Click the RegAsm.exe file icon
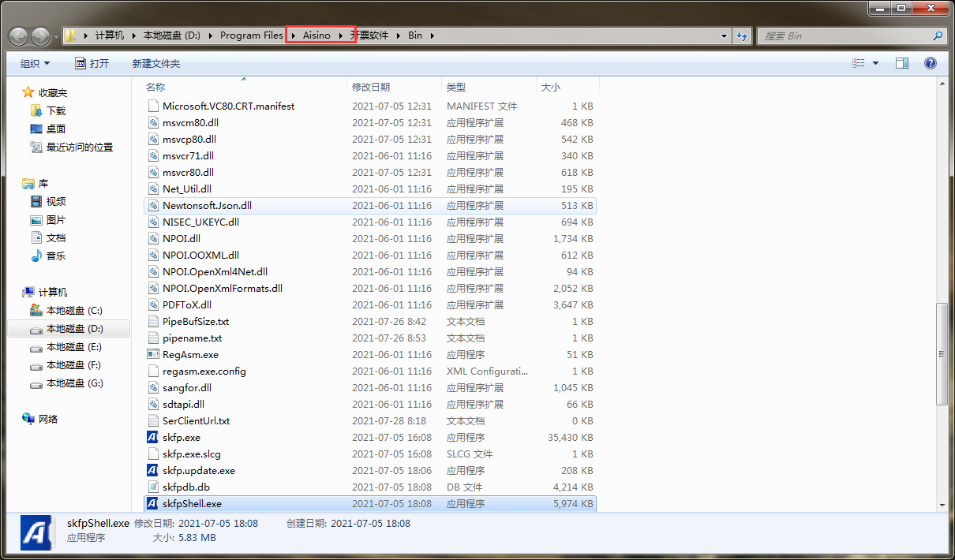 pos(153,354)
